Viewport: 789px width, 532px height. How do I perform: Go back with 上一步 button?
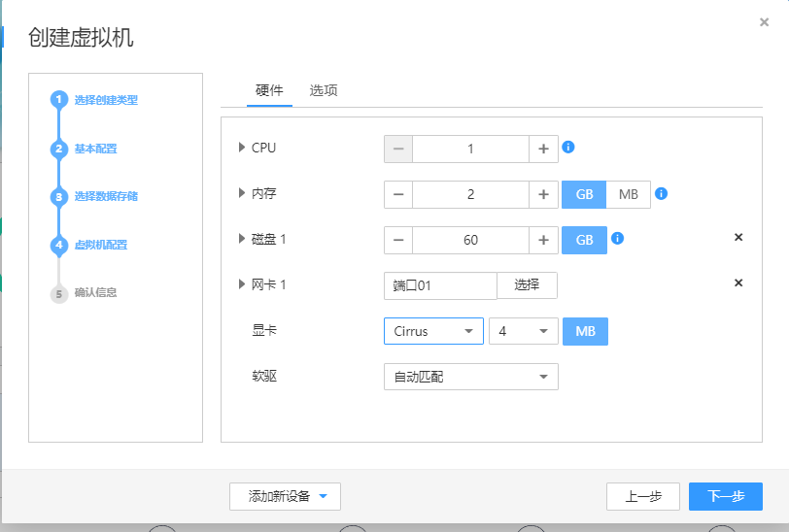(x=643, y=496)
